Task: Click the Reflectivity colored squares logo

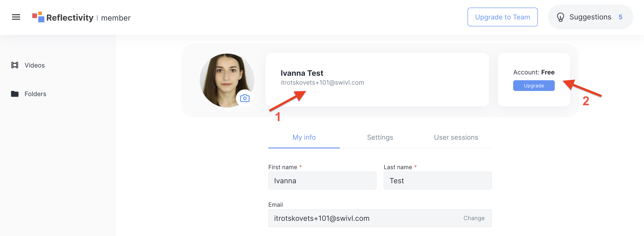Action: pos(38,17)
